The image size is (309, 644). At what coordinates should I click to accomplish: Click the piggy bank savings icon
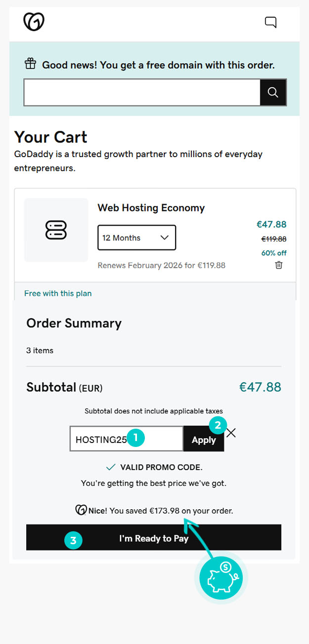click(x=223, y=577)
